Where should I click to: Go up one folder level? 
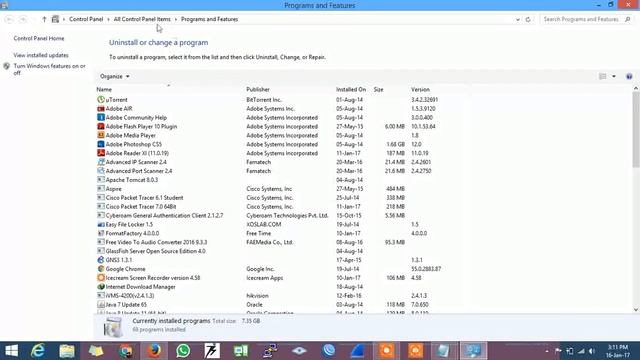coord(44,19)
